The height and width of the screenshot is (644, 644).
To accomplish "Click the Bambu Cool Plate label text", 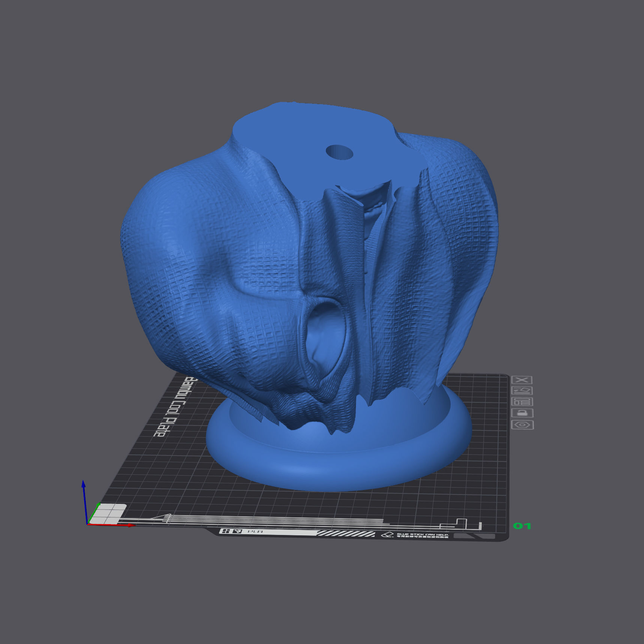I will point(175,406).
